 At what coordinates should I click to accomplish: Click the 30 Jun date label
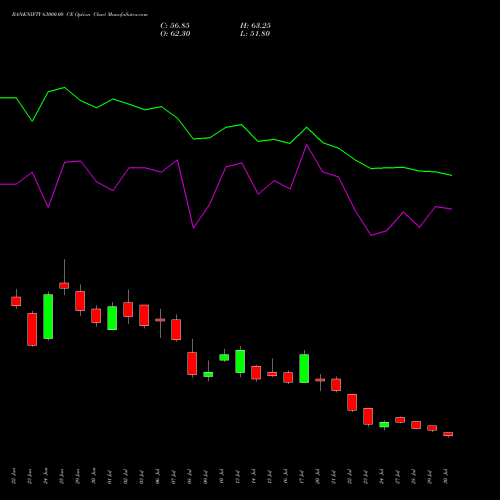(x=94, y=477)
